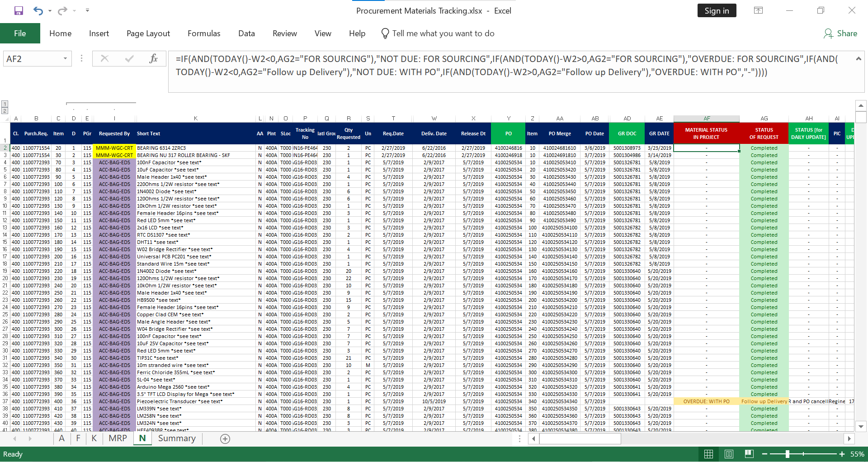The image size is (868, 462).
Task: Open the Help ribbon tab
Action: point(357,33)
